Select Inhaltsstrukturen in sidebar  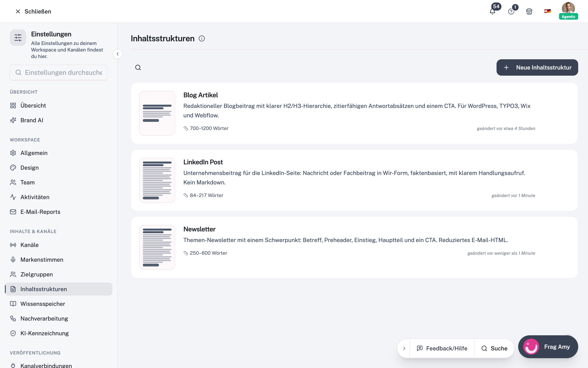59,289
